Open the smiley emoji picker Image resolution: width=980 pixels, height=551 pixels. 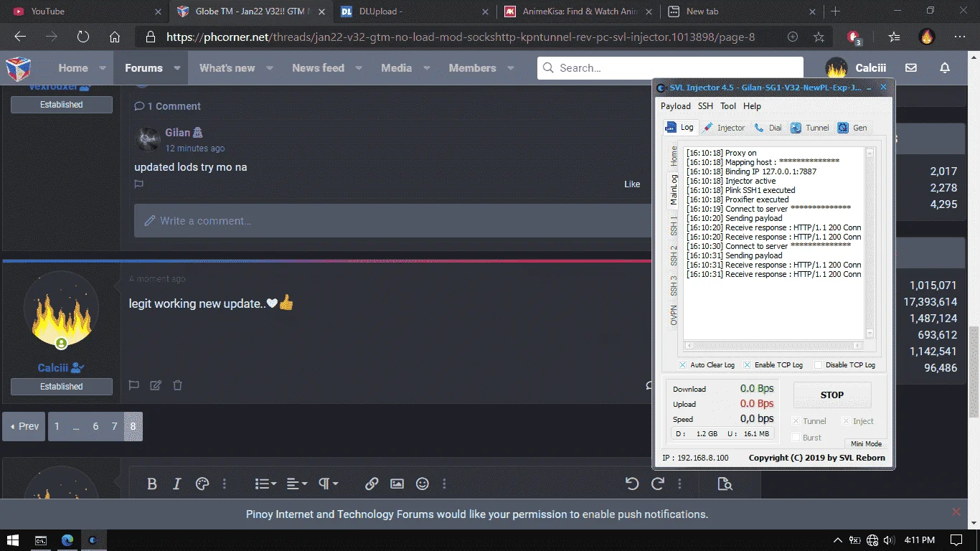[423, 484]
